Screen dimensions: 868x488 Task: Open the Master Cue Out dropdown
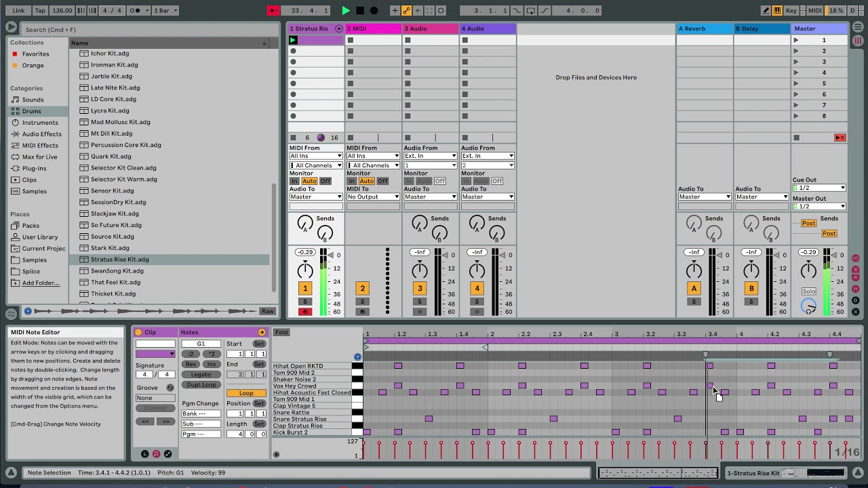819,188
